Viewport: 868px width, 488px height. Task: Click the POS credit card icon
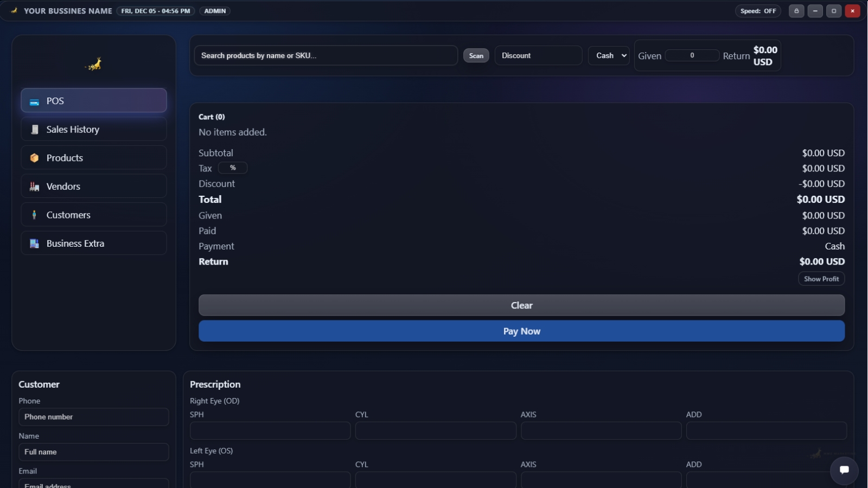click(34, 101)
